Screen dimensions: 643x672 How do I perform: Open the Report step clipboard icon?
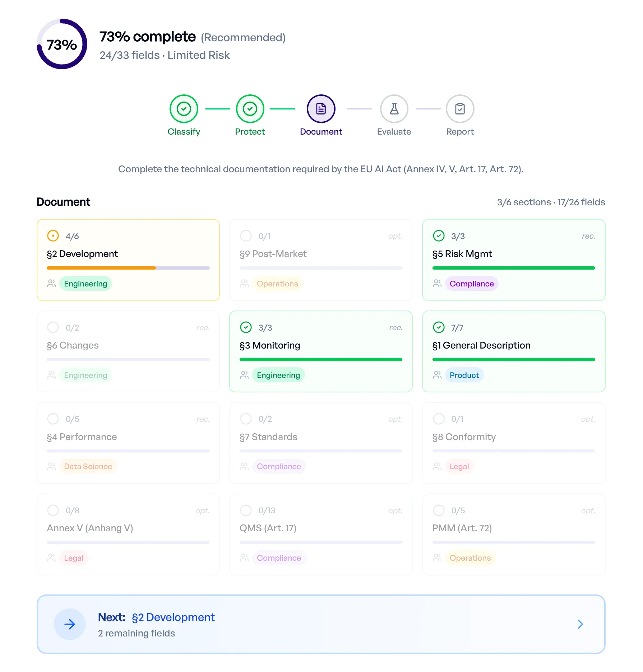coord(460,109)
